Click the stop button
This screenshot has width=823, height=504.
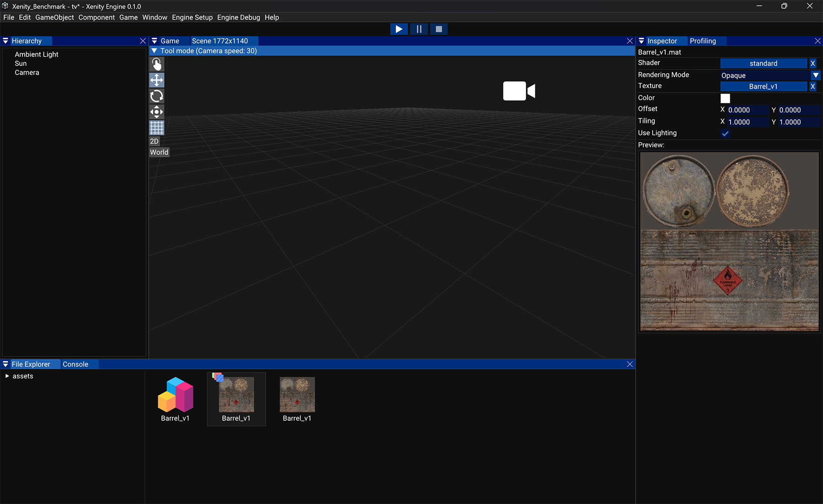439,29
